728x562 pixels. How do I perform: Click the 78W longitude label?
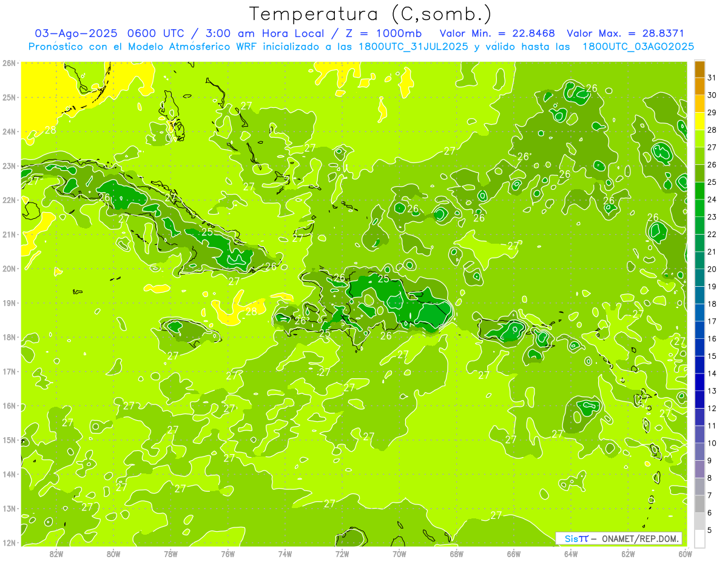point(170,554)
